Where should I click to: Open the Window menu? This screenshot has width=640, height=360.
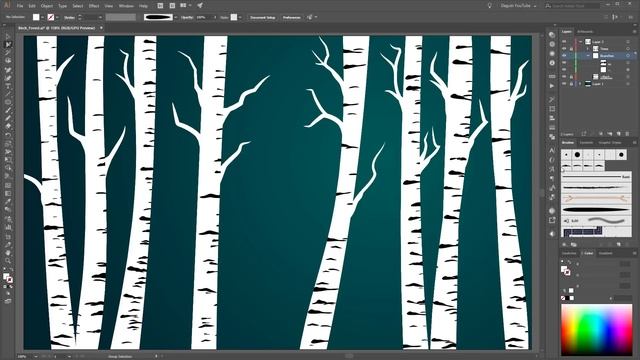pos(126,6)
